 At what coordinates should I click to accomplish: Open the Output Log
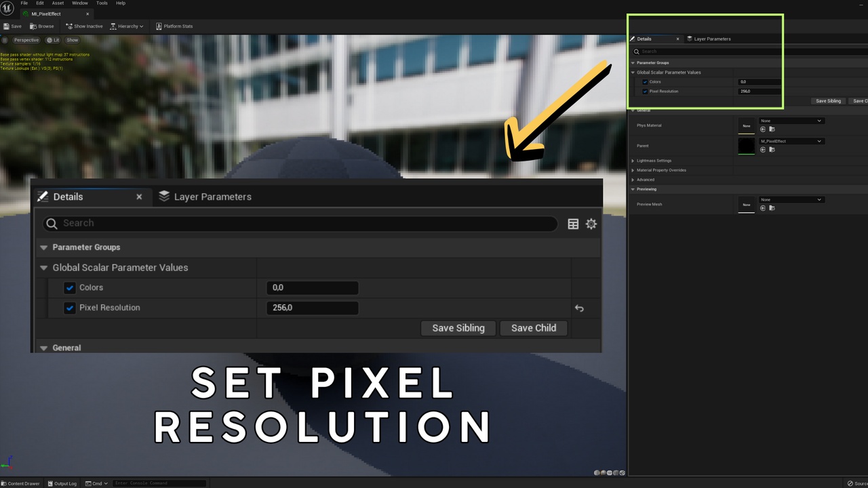click(x=62, y=483)
